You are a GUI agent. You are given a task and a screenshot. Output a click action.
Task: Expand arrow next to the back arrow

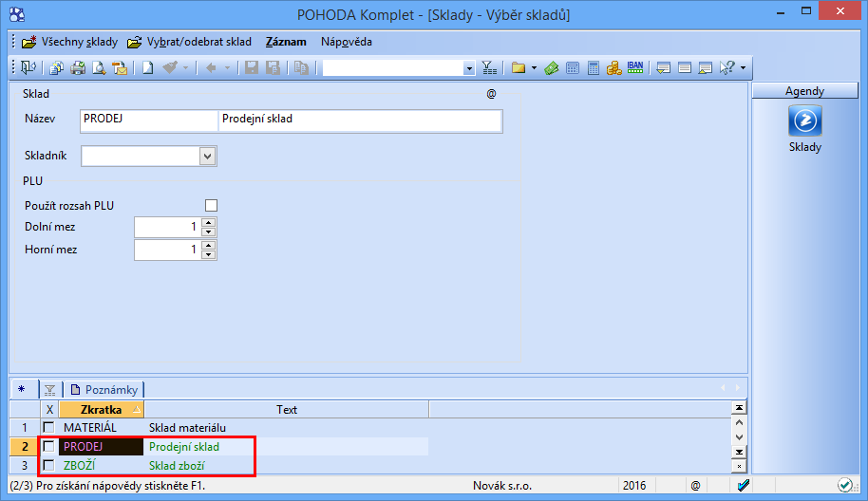(227, 68)
